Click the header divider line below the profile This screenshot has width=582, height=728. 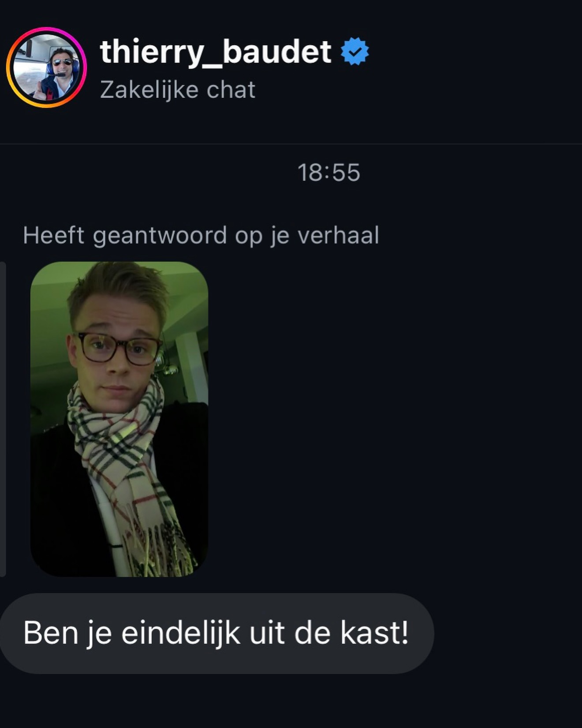tap(291, 144)
